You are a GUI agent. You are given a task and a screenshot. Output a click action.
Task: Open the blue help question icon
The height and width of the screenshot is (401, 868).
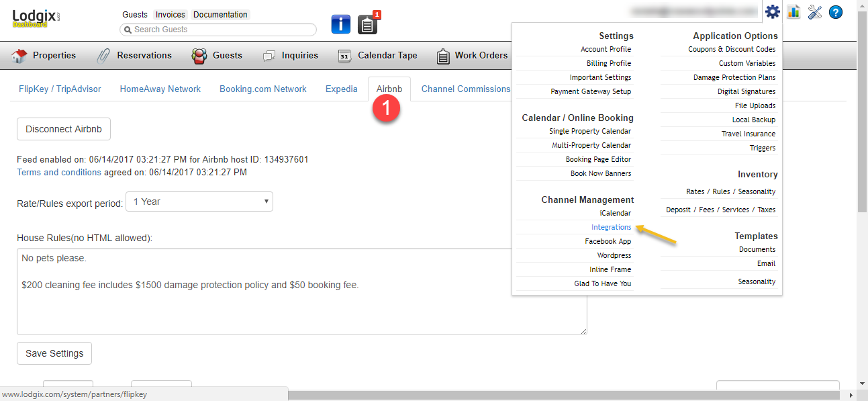click(x=836, y=11)
